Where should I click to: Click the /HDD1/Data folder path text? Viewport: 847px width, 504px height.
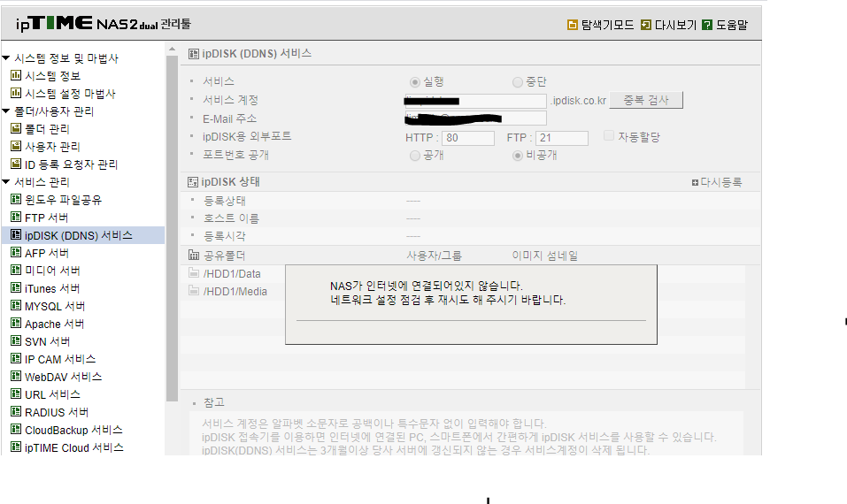pyautogui.click(x=232, y=273)
